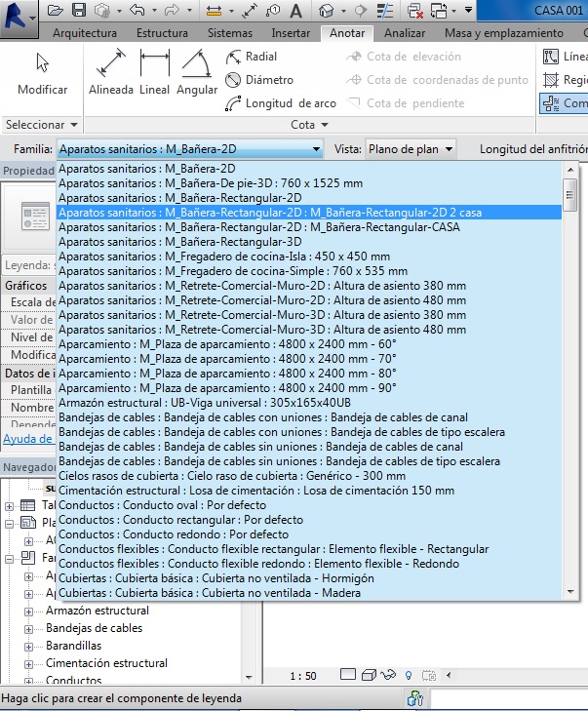Screen dimensions: 588x711
Task: Choose the Angular dimension tool
Action: (197, 72)
